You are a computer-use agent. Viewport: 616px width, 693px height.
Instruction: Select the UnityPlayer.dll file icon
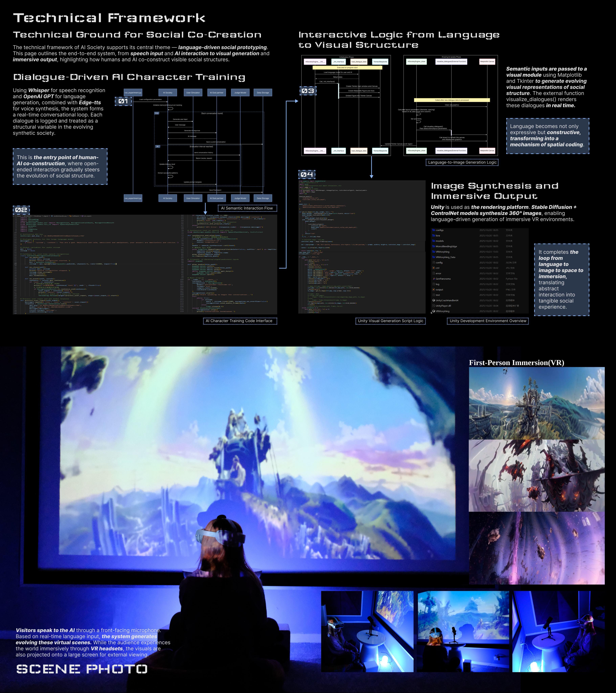(434, 306)
